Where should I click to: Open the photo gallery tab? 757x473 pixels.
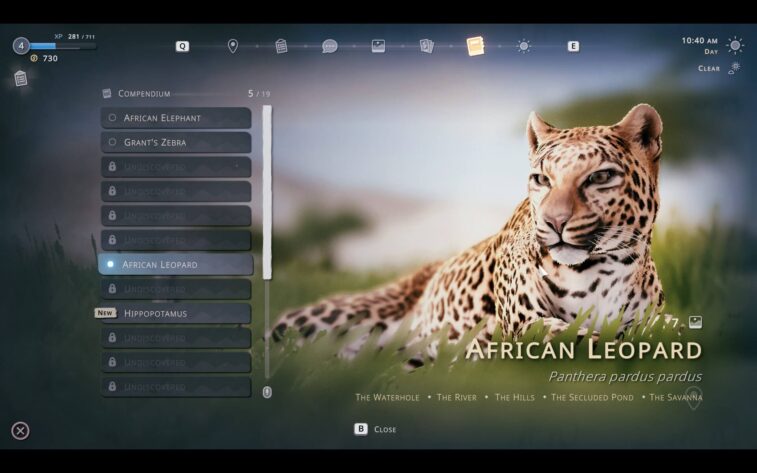(x=378, y=46)
